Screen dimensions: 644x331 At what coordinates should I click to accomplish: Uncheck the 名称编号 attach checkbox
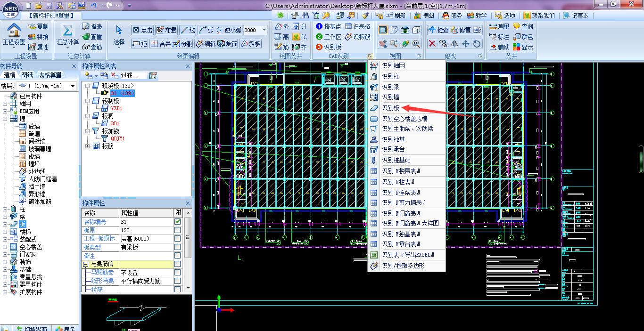coord(178,222)
